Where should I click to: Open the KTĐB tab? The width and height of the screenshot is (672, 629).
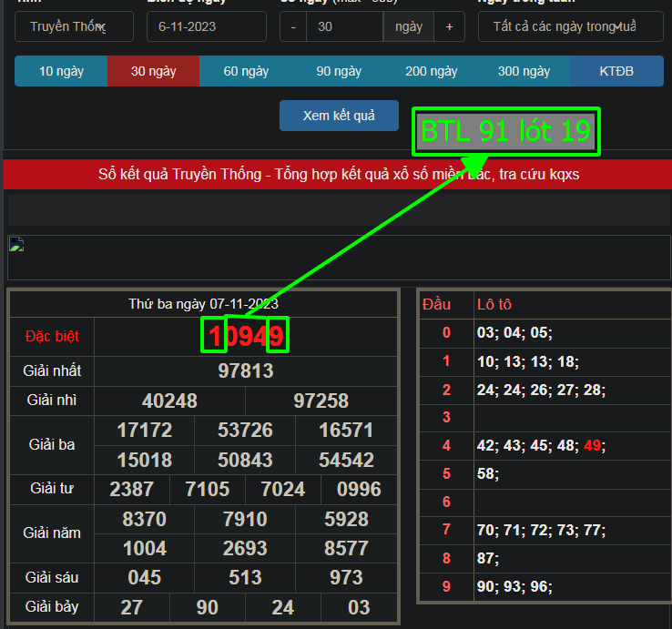click(x=616, y=71)
